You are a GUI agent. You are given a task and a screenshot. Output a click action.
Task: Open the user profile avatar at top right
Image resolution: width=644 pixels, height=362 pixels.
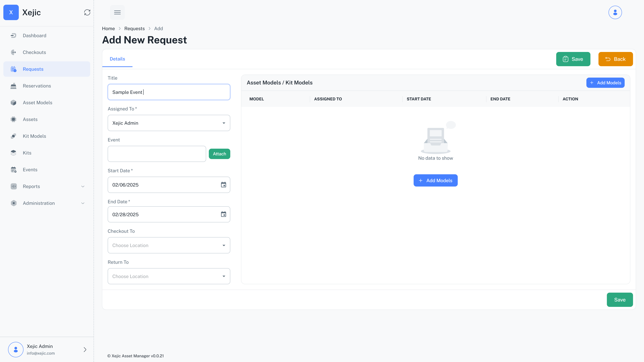coord(615,12)
